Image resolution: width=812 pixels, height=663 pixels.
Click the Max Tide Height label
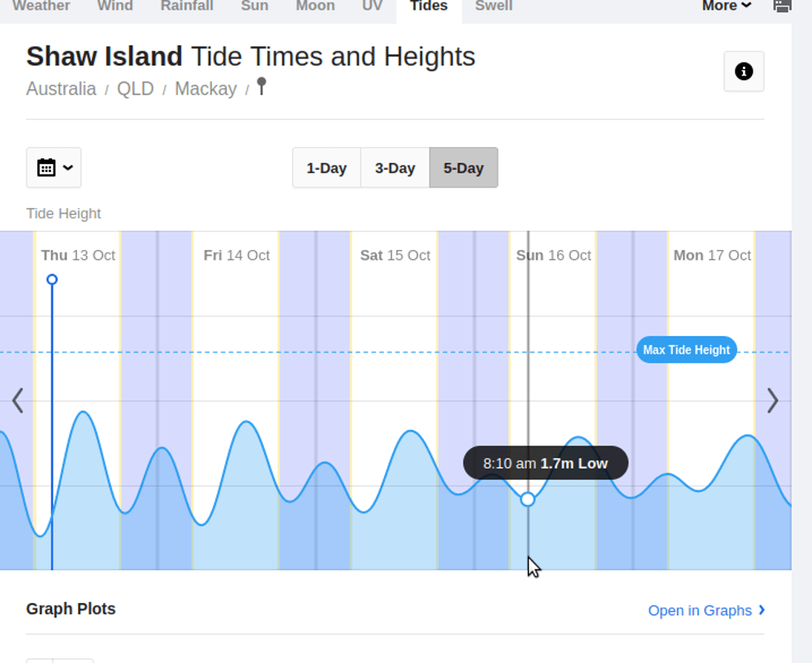(x=686, y=350)
